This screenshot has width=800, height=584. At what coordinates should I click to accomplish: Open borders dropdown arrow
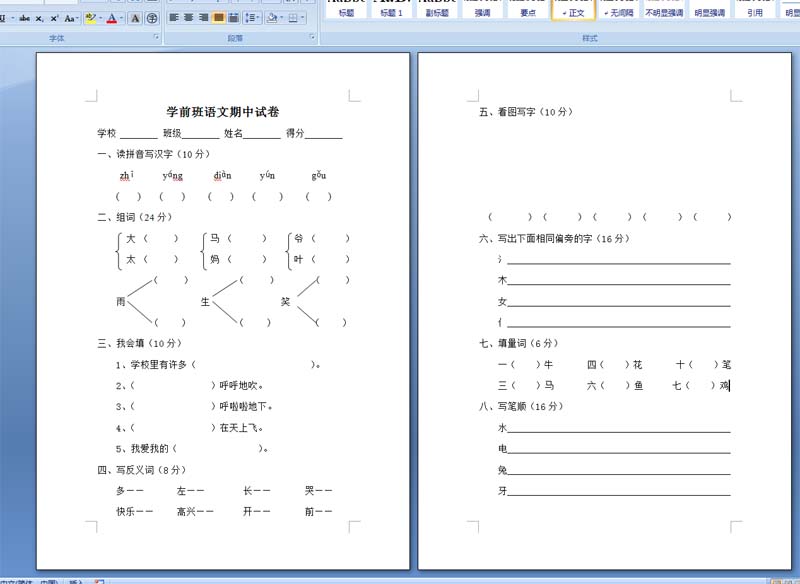coord(303,18)
